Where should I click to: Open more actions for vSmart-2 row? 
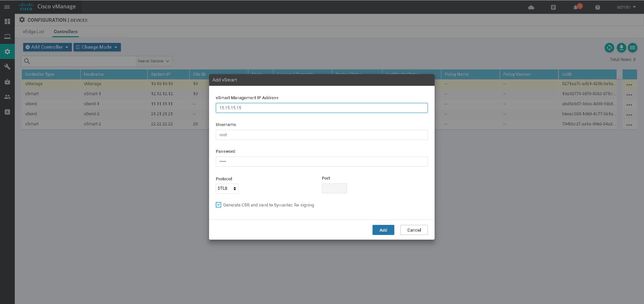tap(629, 125)
